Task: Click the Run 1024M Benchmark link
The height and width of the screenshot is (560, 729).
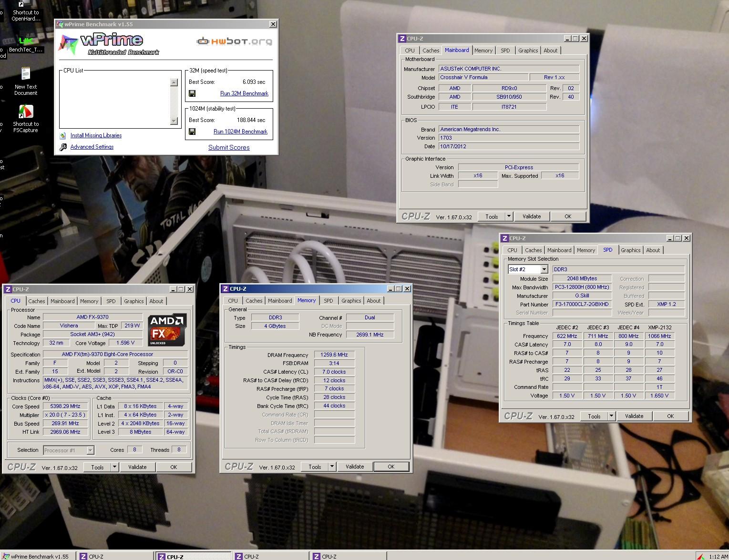Action: (240, 132)
